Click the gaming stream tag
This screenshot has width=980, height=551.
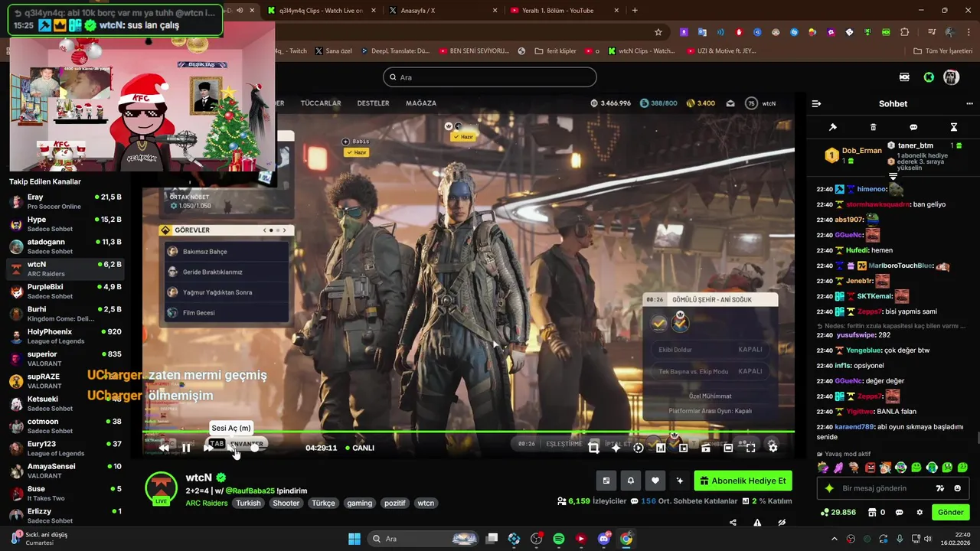(x=359, y=503)
